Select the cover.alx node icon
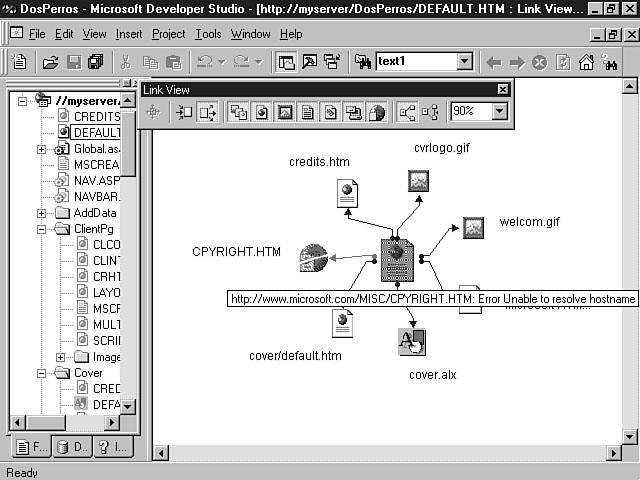This screenshot has height=480, width=640. click(412, 342)
